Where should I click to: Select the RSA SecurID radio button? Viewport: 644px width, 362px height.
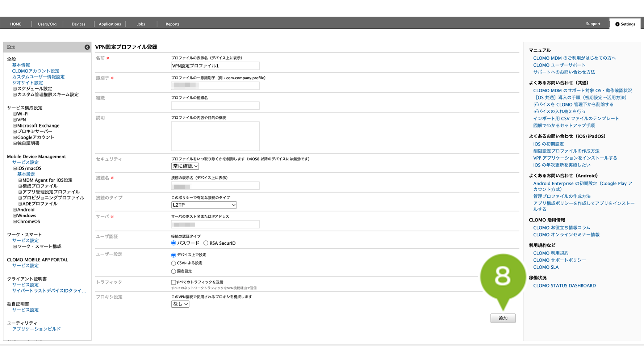coord(206,243)
